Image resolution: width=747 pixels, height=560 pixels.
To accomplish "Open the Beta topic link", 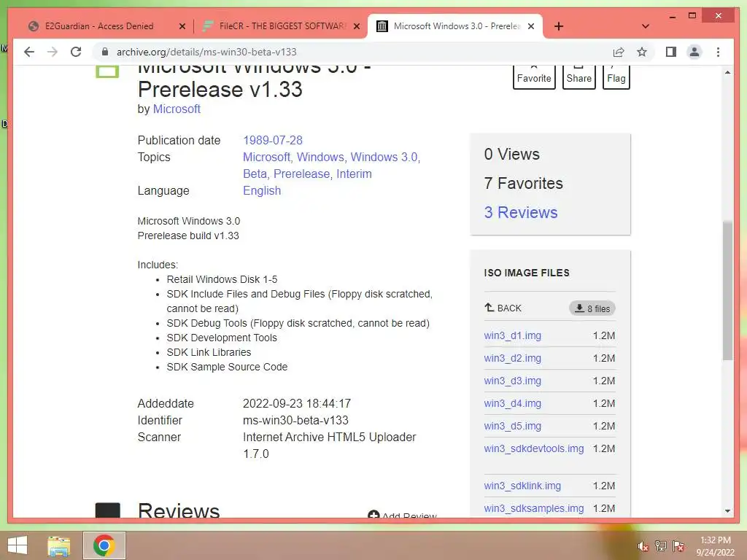I will 256,174.
